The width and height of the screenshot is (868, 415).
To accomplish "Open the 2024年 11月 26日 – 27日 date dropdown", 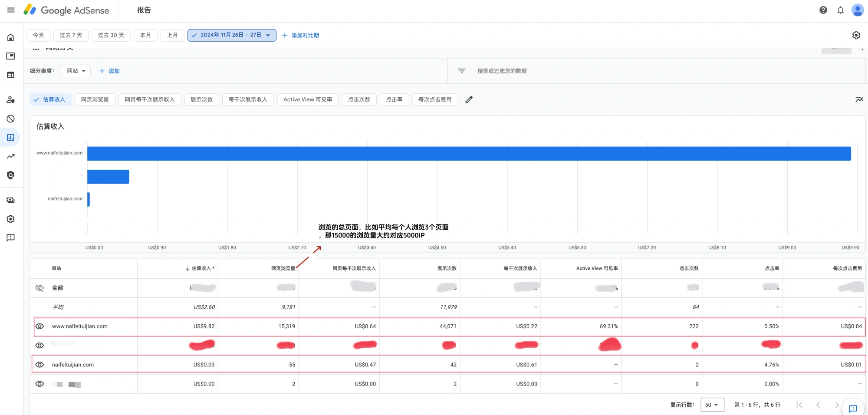I will (232, 35).
